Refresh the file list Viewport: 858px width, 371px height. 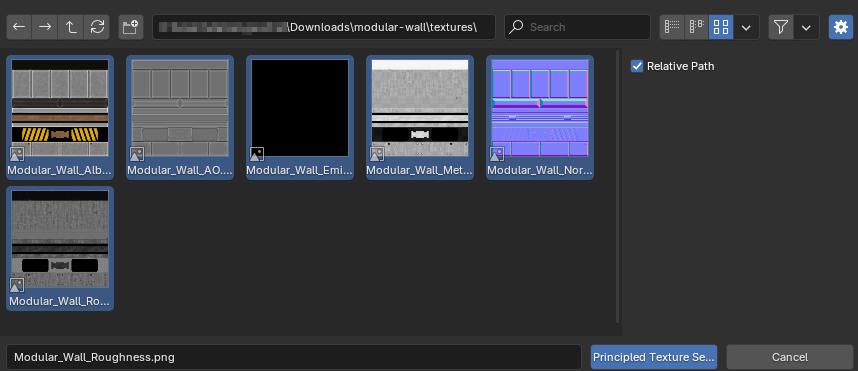pyautogui.click(x=97, y=27)
